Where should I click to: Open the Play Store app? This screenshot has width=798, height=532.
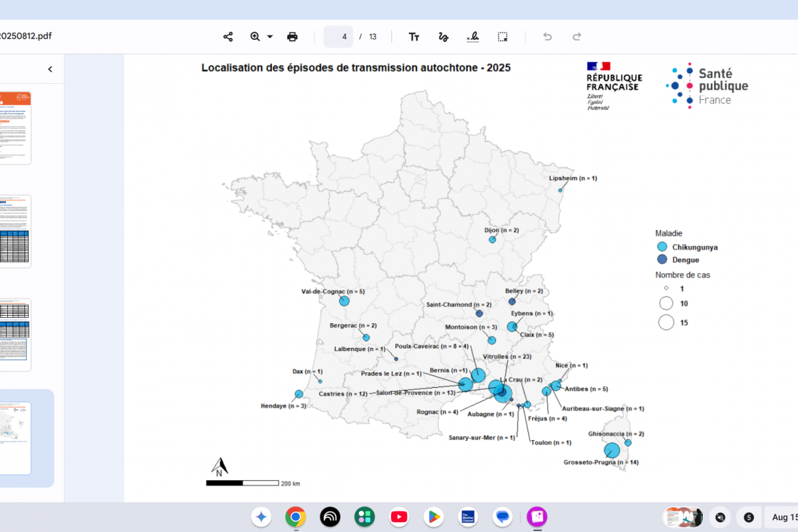pyautogui.click(x=434, y=517)
